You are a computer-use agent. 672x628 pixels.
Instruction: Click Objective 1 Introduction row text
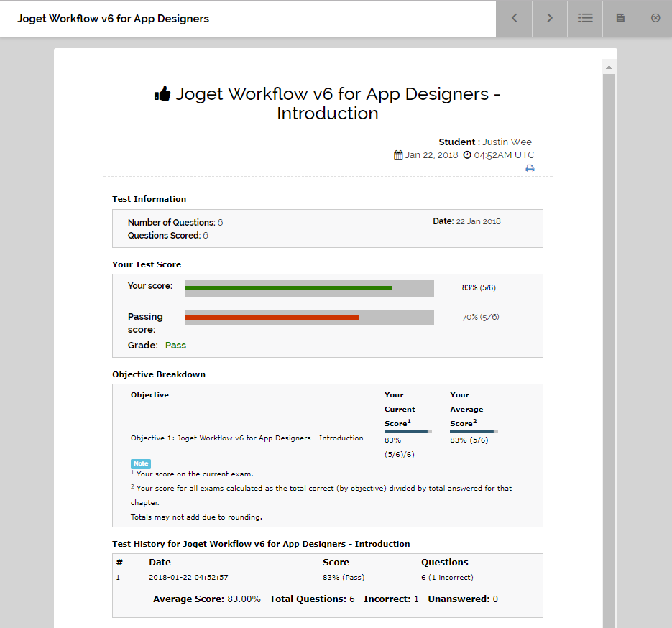coord(247,438)
